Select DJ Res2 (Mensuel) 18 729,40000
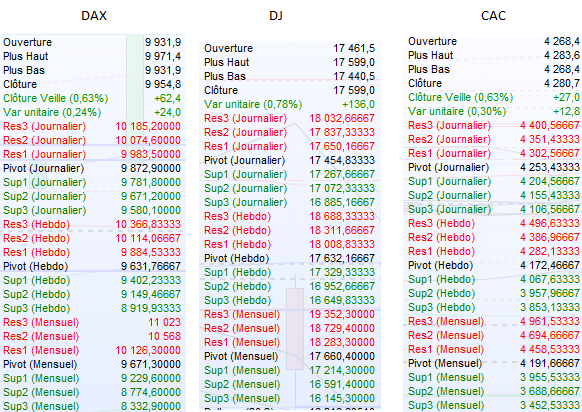This screenshot has width=582, height=412. point(290,328)
